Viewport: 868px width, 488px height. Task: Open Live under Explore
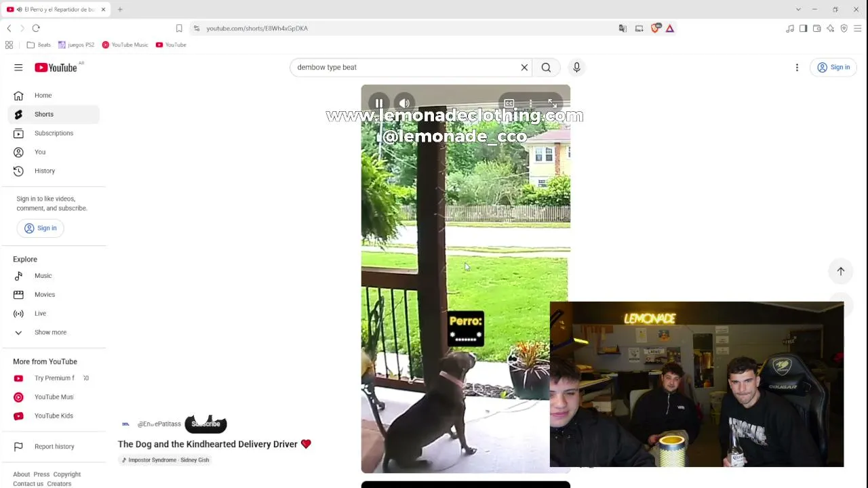click(x=54, y=314)
